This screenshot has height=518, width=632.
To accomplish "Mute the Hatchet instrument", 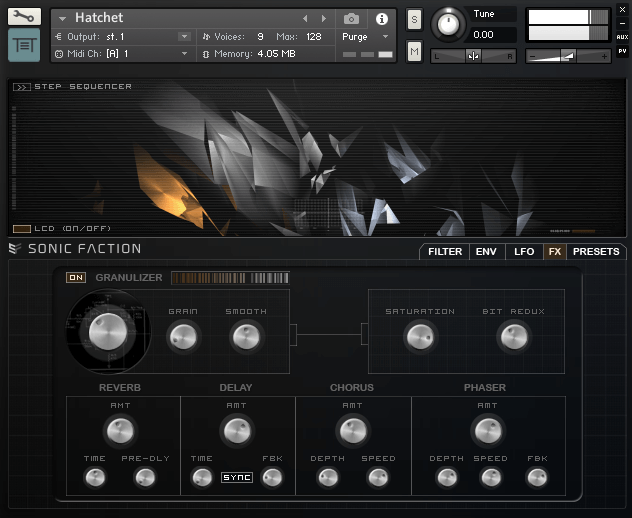I will click(414, 51).
